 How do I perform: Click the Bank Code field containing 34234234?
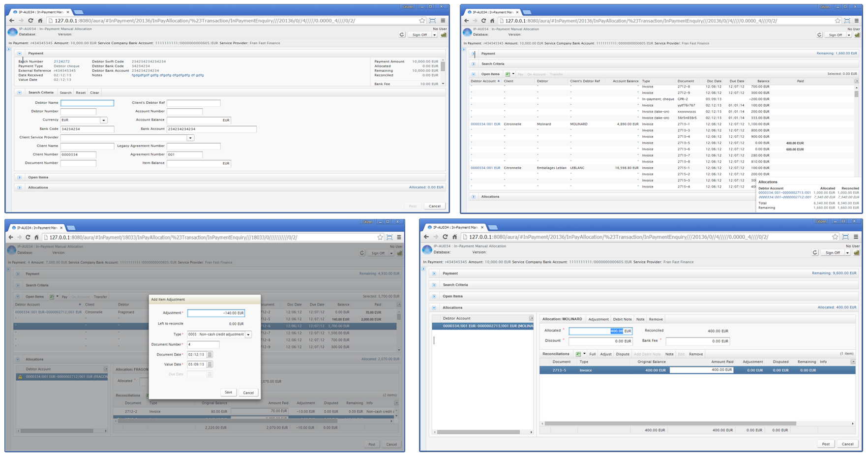87,129
